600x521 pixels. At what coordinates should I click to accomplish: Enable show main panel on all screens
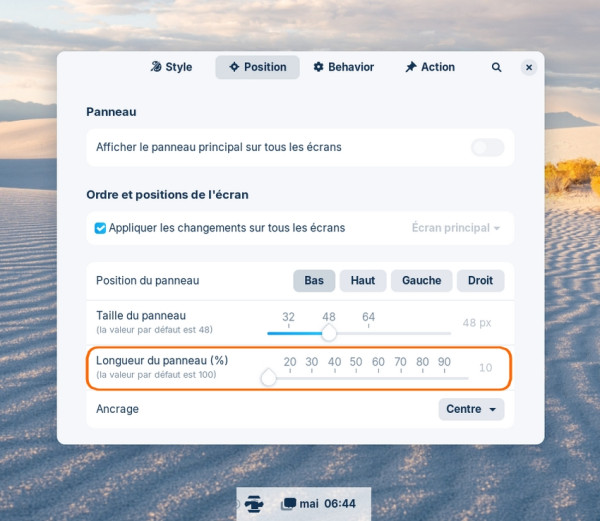point(488,147)
